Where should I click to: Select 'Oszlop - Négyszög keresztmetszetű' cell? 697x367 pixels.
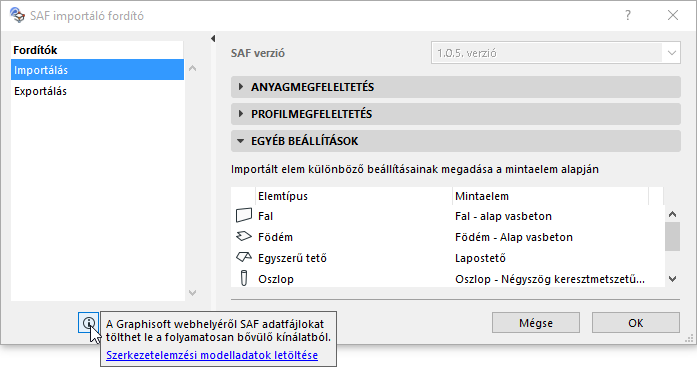(550, 279)
